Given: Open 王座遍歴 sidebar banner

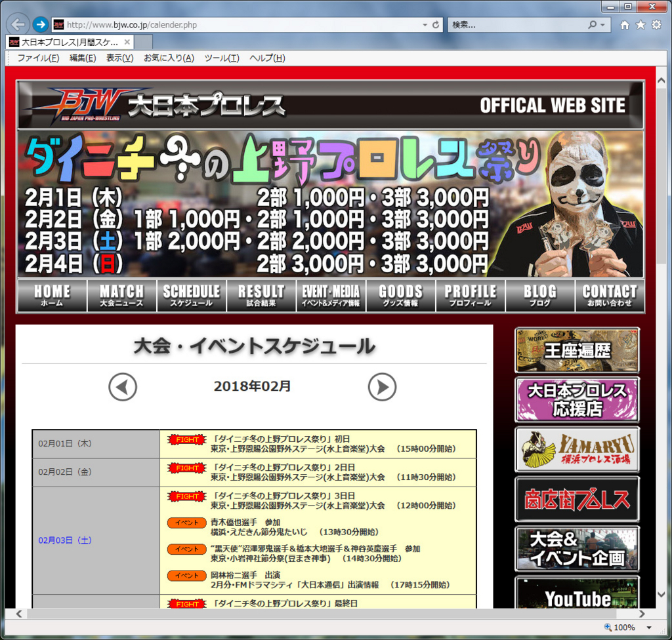Looking at the screenshot, I should pos(577,350).
